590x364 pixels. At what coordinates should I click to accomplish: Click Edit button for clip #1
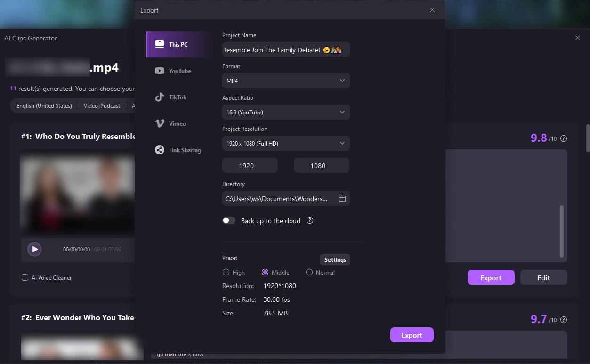click(543, 277)
